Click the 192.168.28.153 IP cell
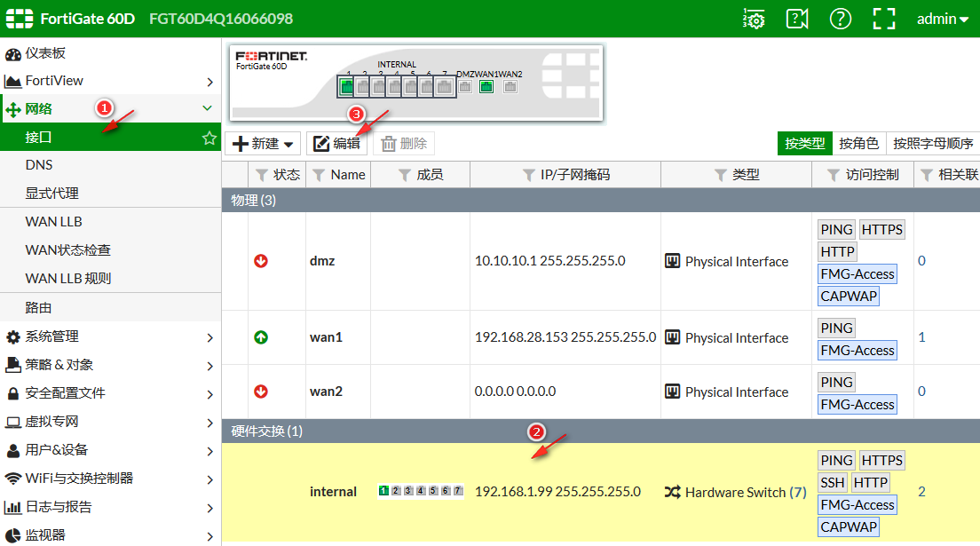 pos(565,337)
